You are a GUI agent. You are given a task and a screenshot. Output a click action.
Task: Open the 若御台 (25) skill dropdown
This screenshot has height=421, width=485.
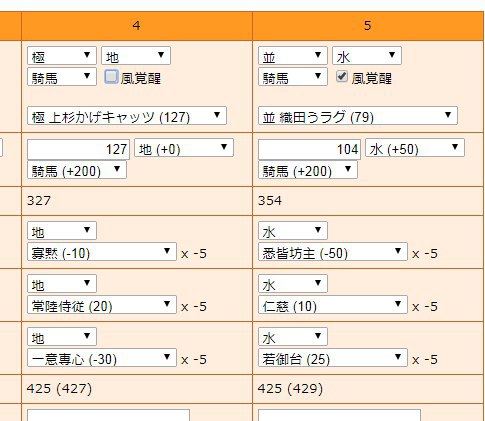click(x=333, y=358)
